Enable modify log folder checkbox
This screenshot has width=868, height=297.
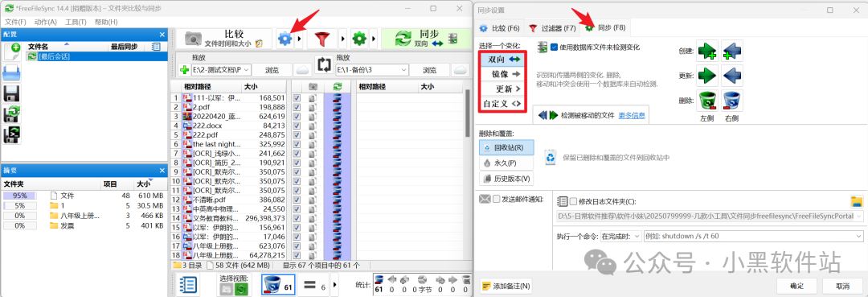pos(573,201)
